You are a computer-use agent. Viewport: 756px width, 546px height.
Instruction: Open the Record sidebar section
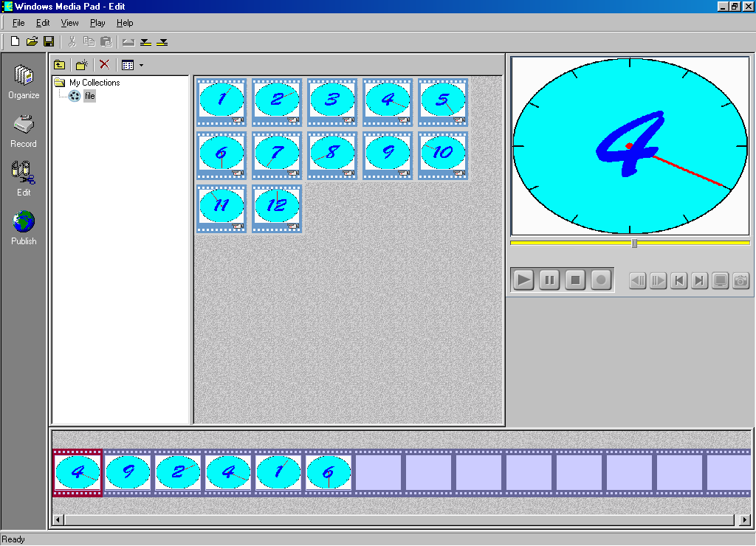point(24,131)
